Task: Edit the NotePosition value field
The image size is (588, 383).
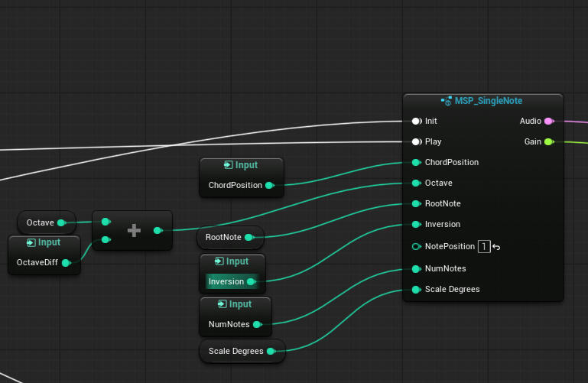Action: 484,246
